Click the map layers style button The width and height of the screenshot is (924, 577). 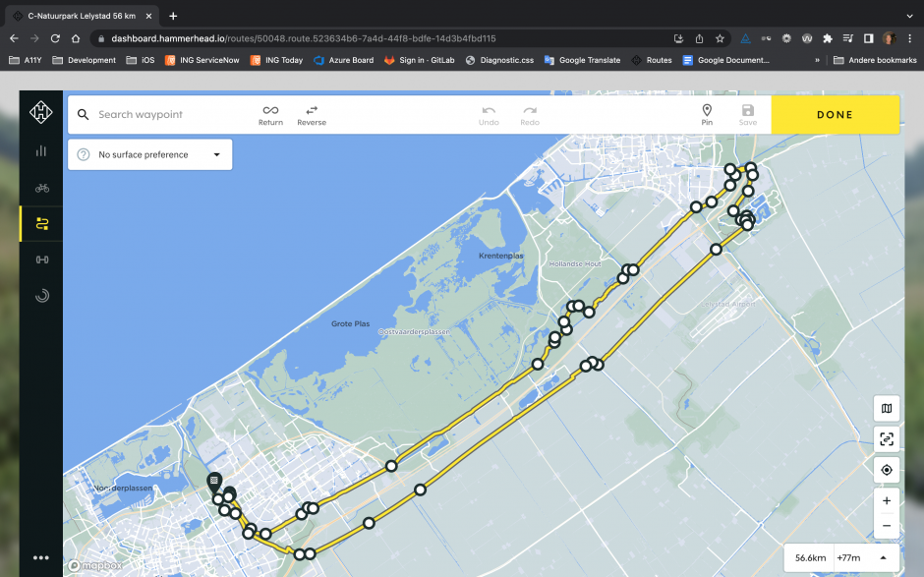point(887,409)
